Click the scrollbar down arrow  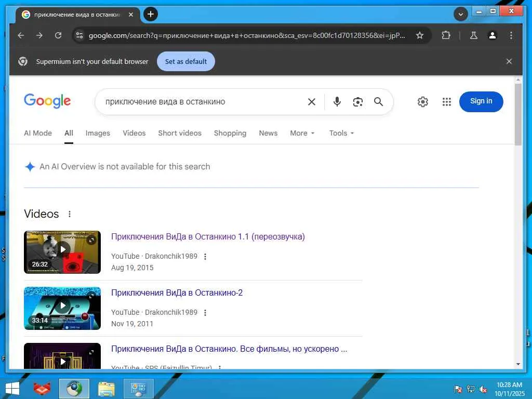coord(518,364)
